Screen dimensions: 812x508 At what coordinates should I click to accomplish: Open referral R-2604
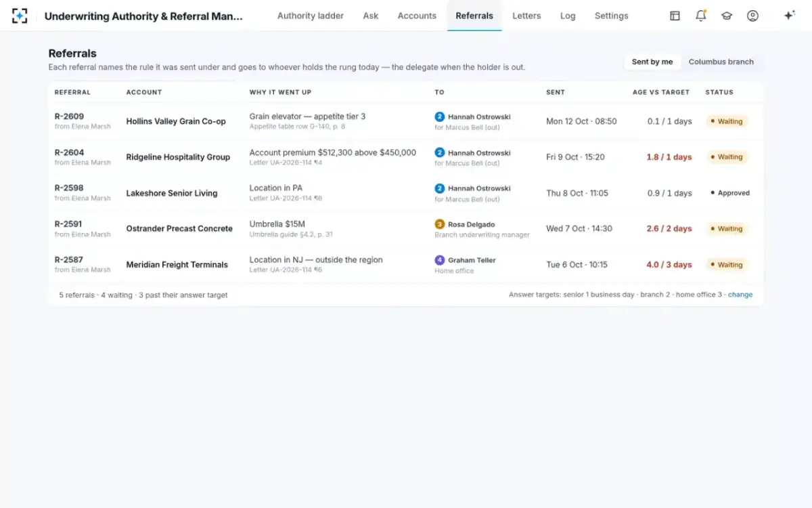coord(69,152)
